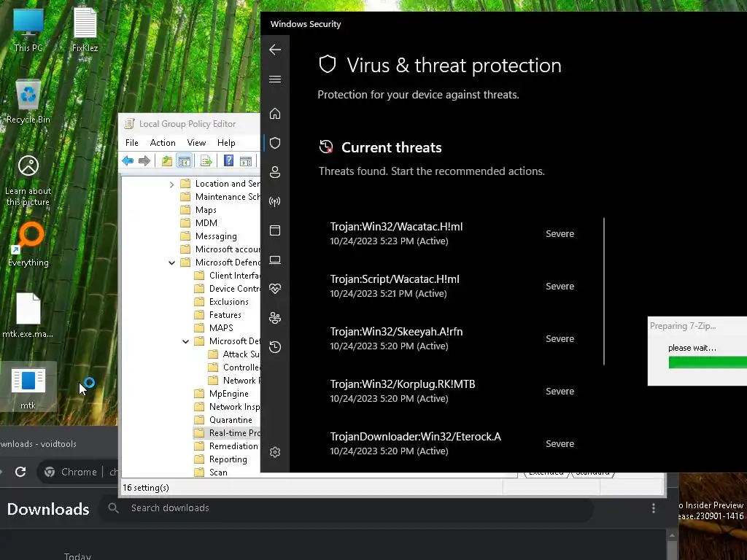
Task: Select mtk application icon on desktop
Action: (28, 386)
